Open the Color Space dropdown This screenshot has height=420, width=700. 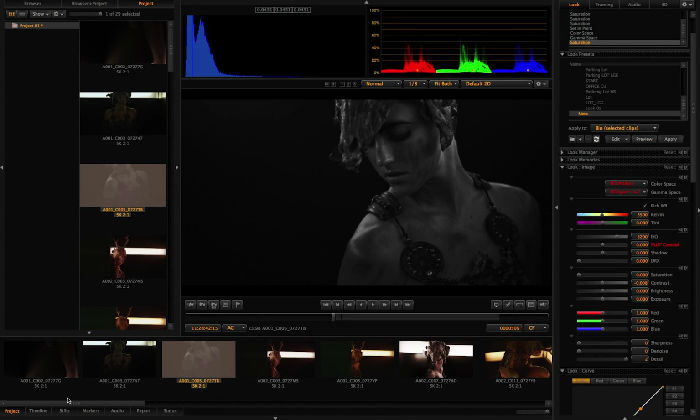pos(625,183)
